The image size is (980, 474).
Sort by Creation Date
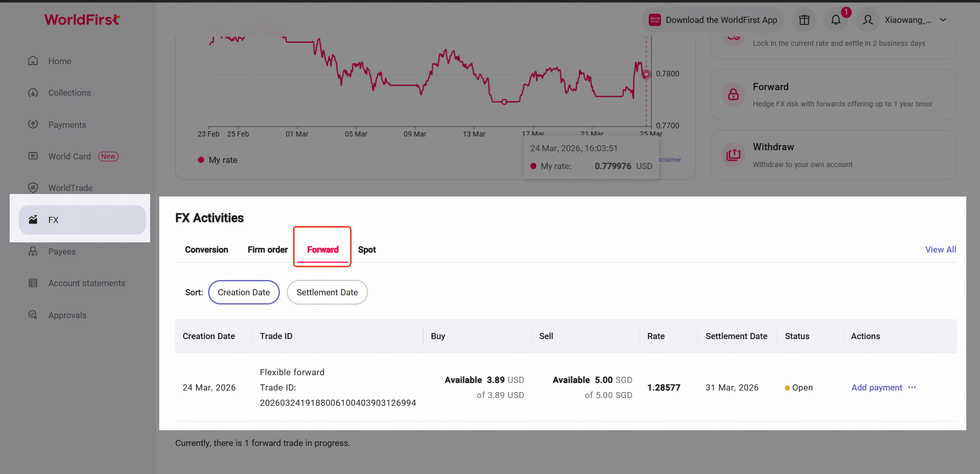[244, 292]
